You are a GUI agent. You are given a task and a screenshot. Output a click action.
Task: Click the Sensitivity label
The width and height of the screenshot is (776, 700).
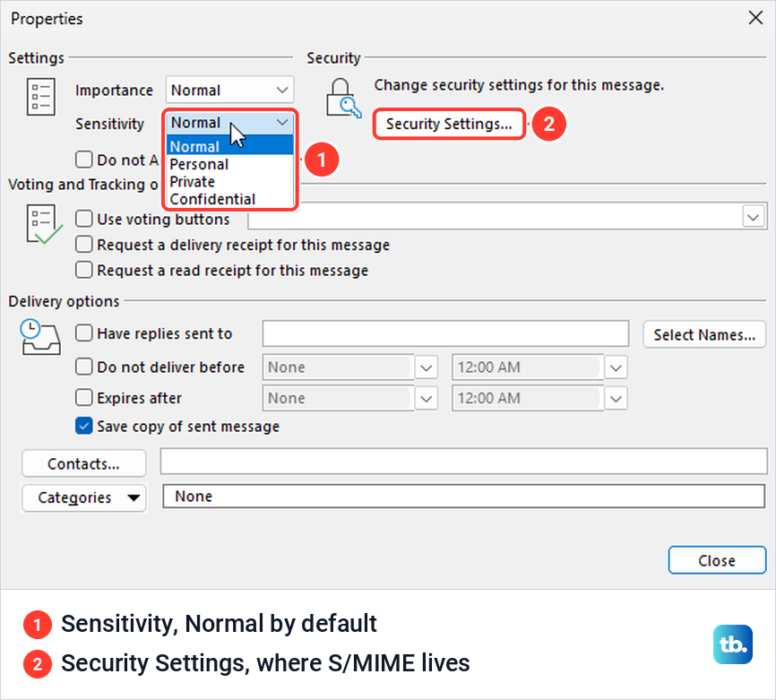tap(109, 124)
